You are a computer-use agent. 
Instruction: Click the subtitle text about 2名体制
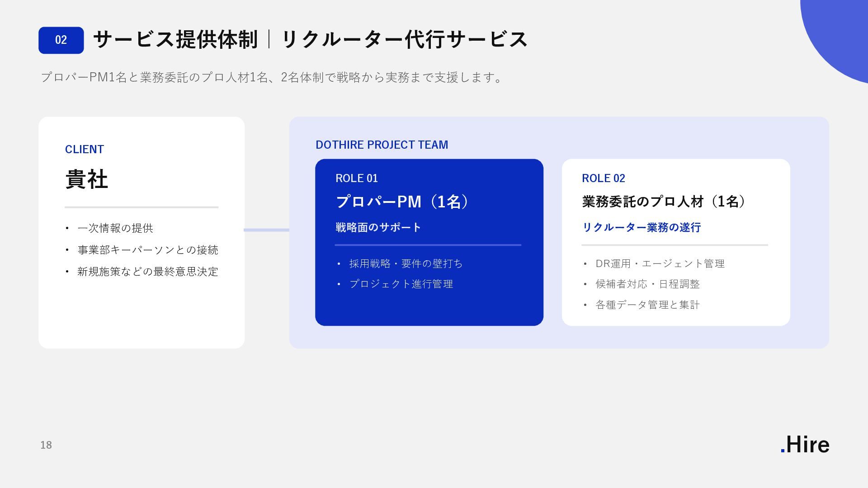click(271, 77)
